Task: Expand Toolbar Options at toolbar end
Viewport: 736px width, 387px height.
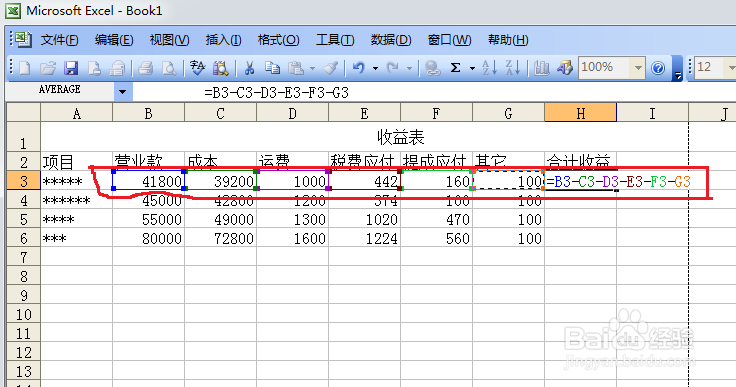Action: pos(677,69)
